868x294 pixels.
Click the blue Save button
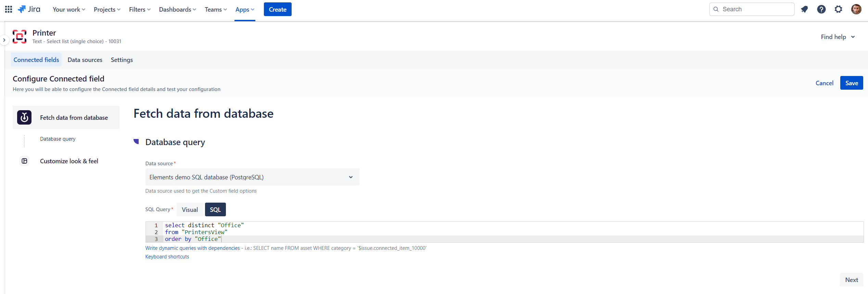pos(851,83)
